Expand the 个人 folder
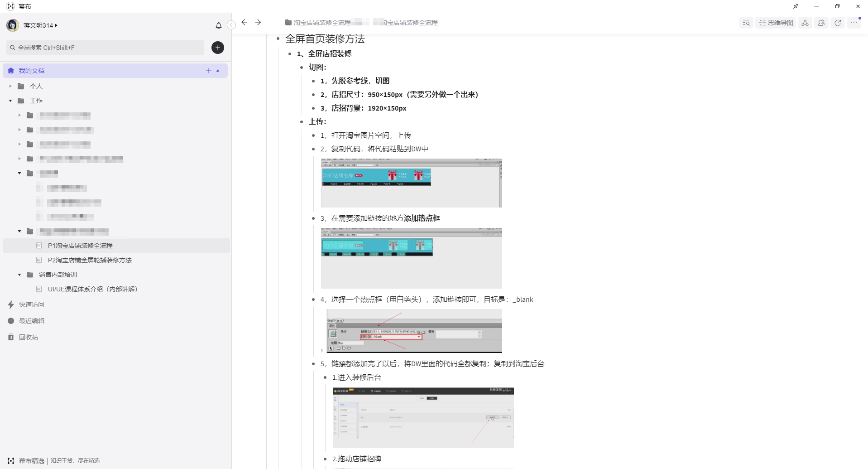This screenshot has height=469, width=868. 10,86
